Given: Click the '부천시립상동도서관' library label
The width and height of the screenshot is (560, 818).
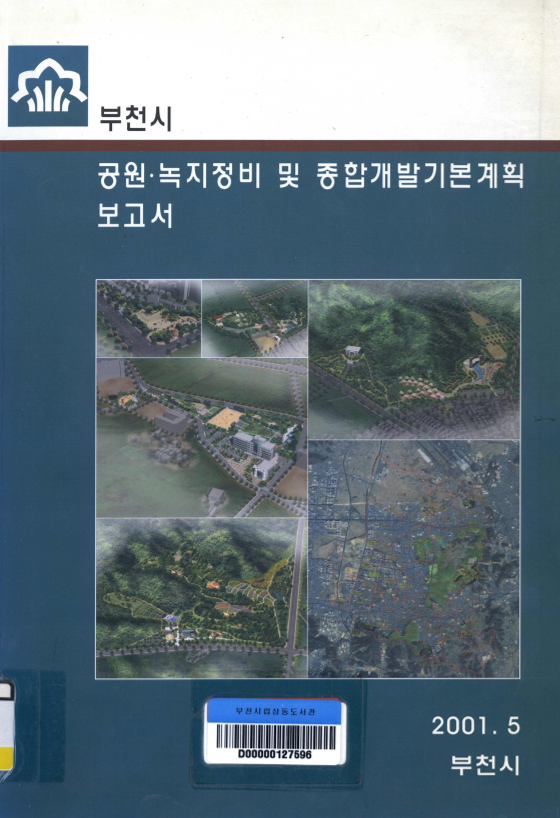Looking at the screenshot, I should click(x=275, y=712).
